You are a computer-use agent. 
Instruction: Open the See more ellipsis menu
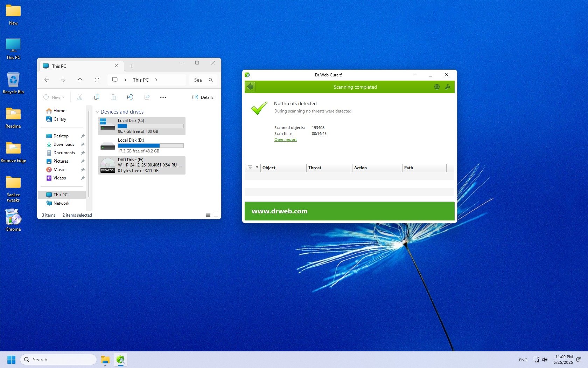(x=163, y=97)
